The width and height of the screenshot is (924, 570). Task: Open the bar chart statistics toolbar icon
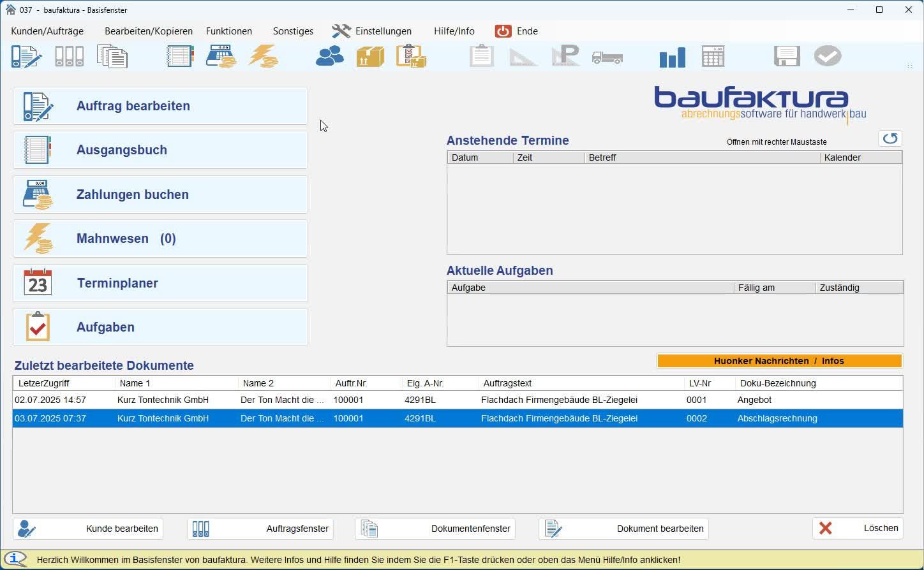(672, 57)
